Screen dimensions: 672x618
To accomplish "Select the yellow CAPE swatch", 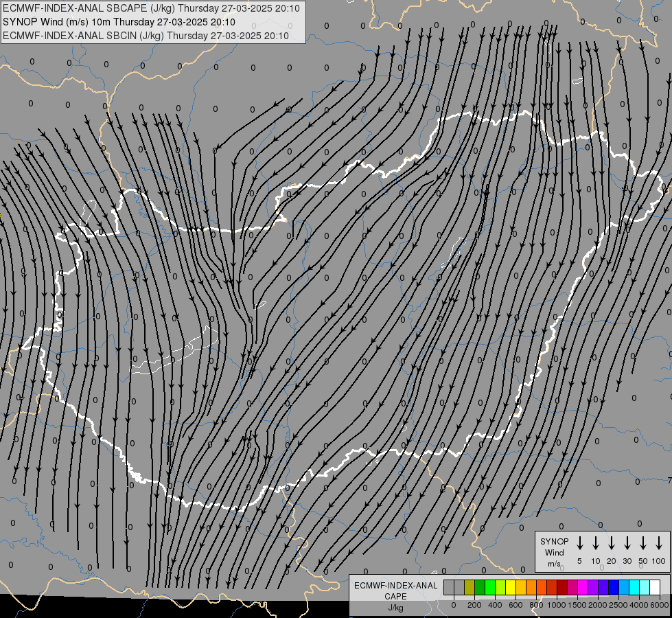I will (x=511, y=587).
